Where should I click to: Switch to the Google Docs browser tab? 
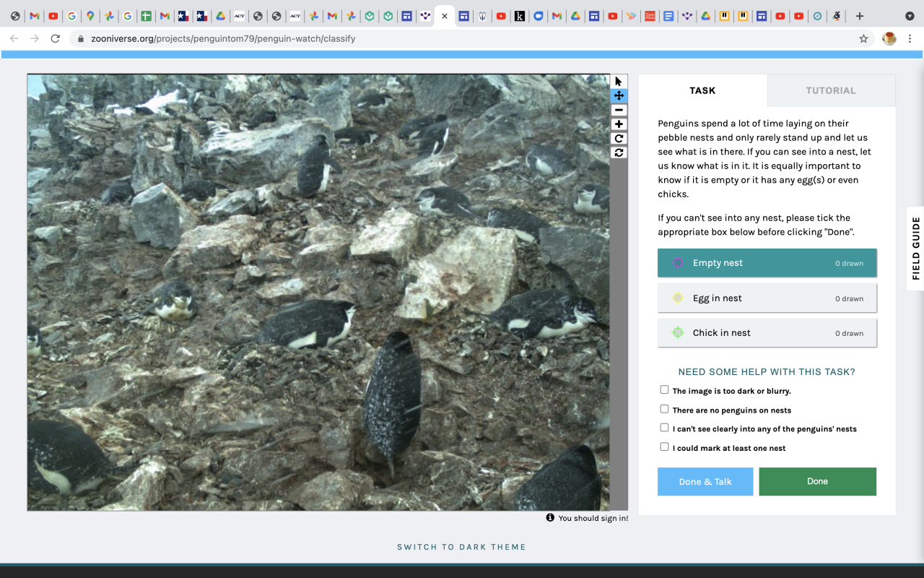668,16
